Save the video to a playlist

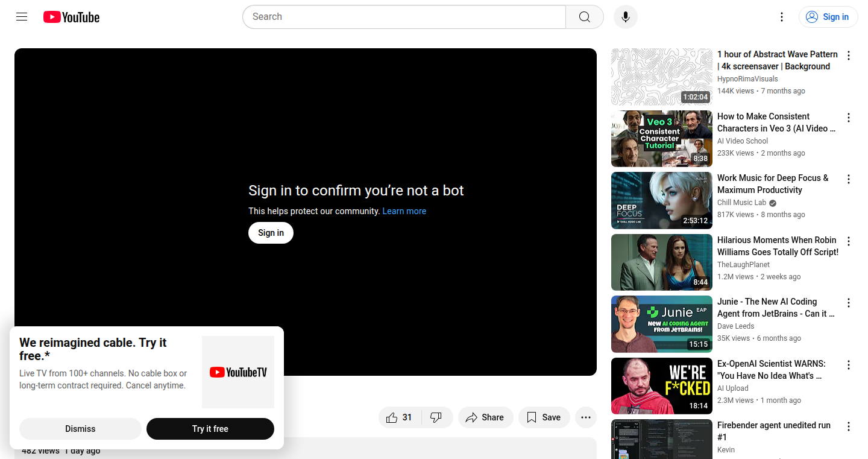click(x=544, y=417)
